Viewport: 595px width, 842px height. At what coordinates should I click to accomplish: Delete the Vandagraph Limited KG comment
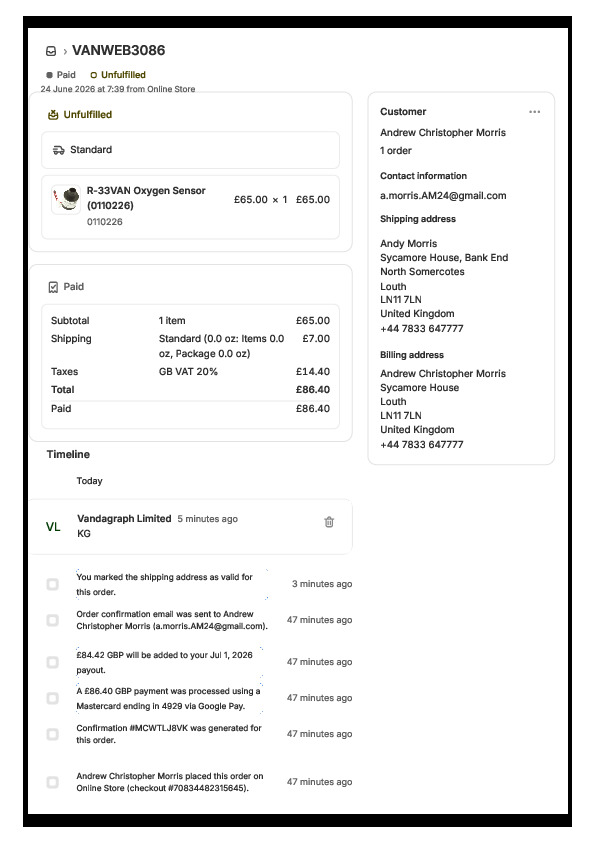pyautogui.click(x=329, y=522)
